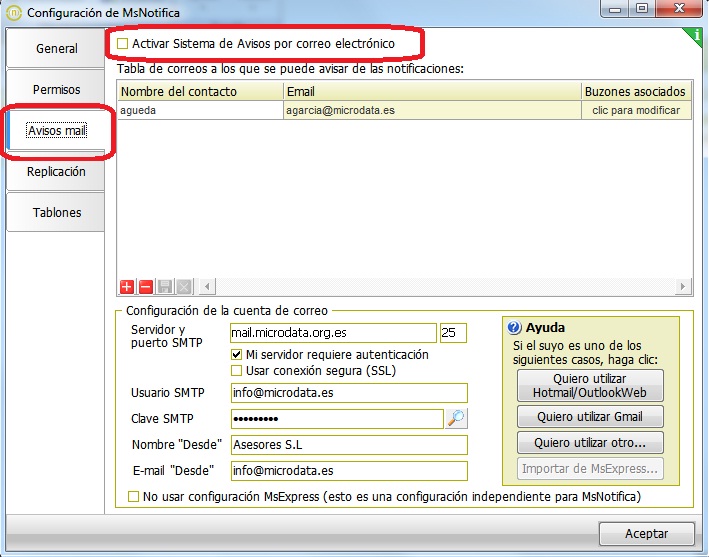Click the MsNotifica title bar app icon
This screenshot has width=709, height=557.
point(14,12)
